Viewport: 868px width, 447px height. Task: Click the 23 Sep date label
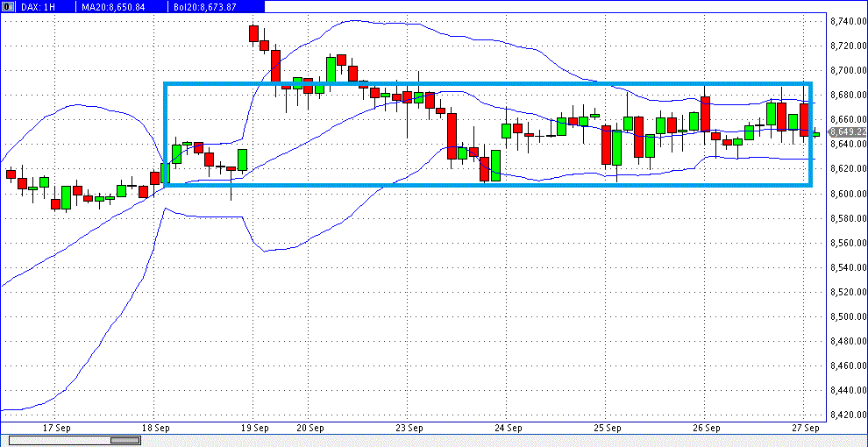409,428
